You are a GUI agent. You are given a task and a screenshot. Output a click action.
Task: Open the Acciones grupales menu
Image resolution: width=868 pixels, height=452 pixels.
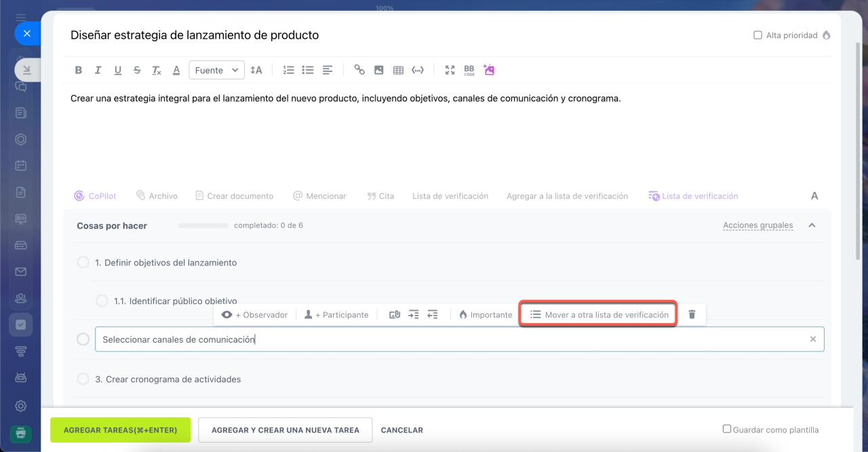(757, 225)
